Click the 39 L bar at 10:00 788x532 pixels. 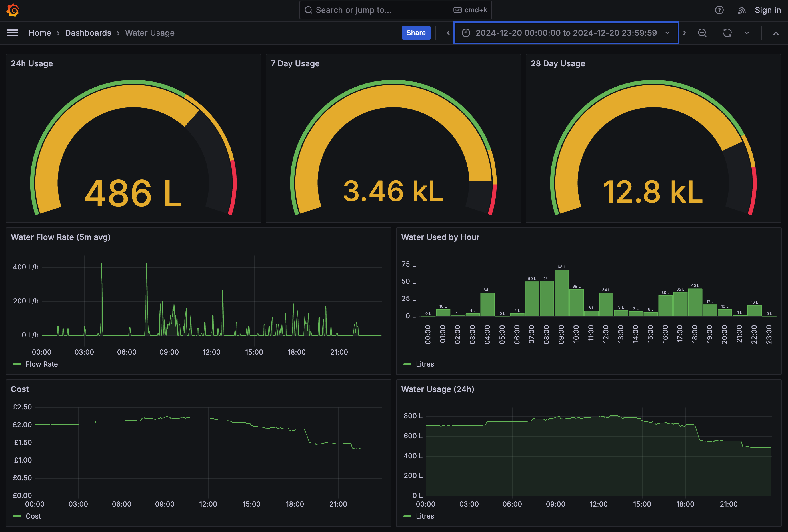(576, 303)
